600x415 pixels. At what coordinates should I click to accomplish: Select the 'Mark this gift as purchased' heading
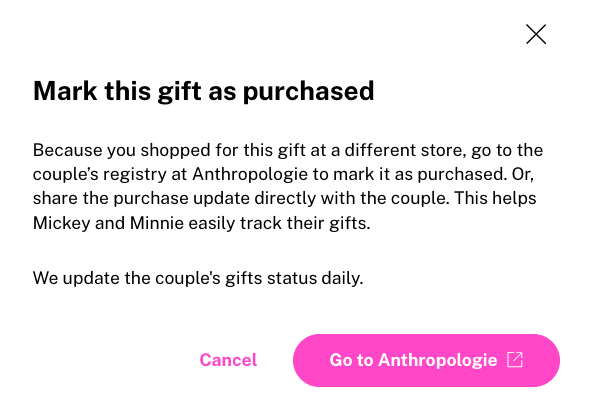204,92
